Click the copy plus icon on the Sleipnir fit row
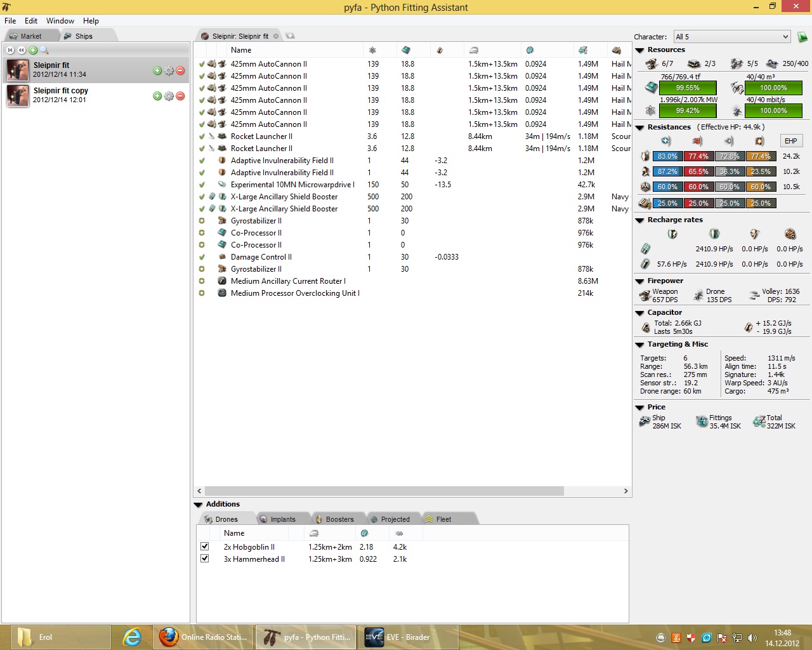The height and width of the screenshot is (650, 812). (157, 70)
